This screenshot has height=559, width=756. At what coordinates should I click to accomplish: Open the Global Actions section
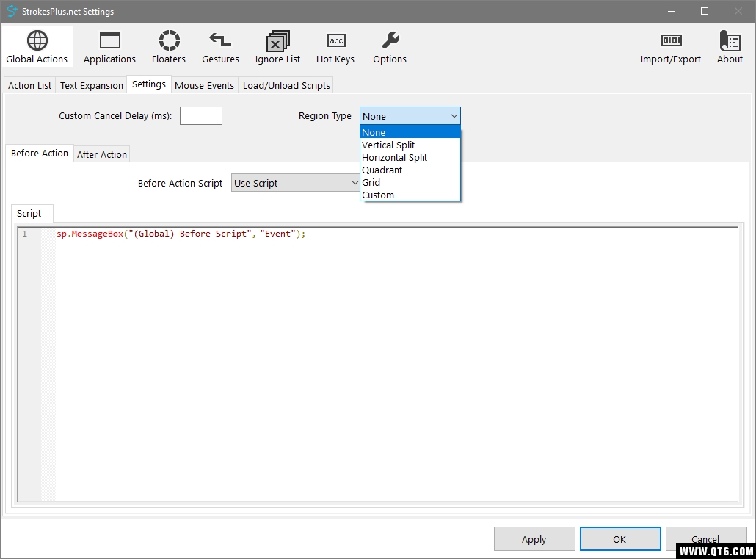coord(37,47)
